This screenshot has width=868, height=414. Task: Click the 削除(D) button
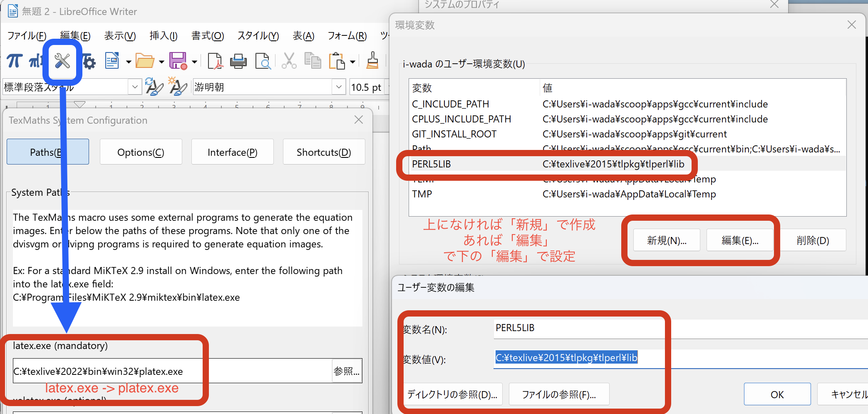coord(813,240)
